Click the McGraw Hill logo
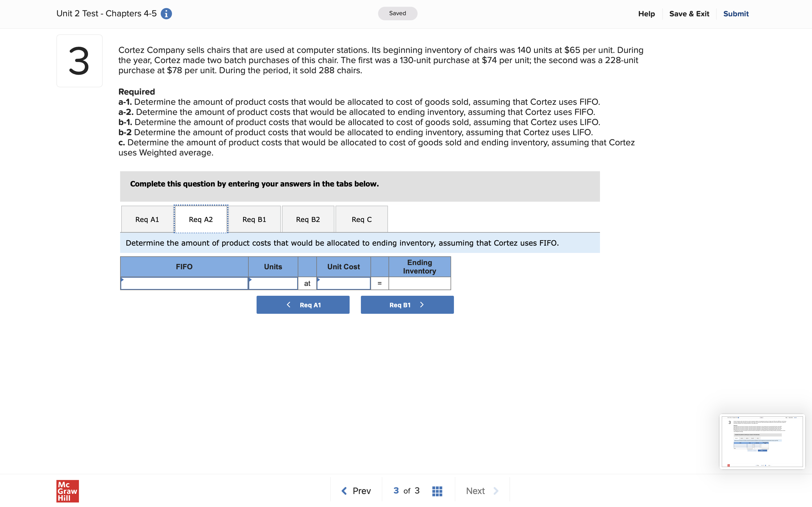Viewport: 812px width, 507px height. [67, 491]
